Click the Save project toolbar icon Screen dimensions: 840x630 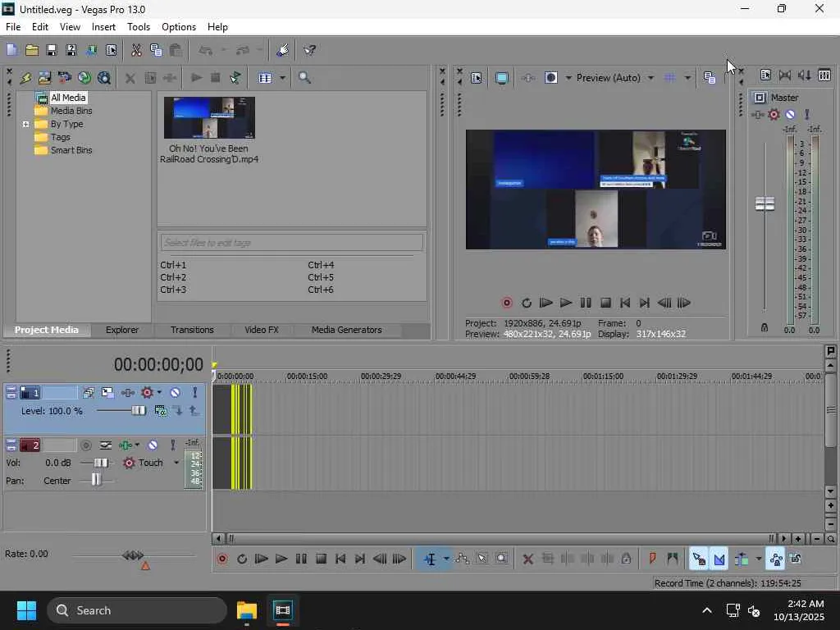tap(52, 50)
